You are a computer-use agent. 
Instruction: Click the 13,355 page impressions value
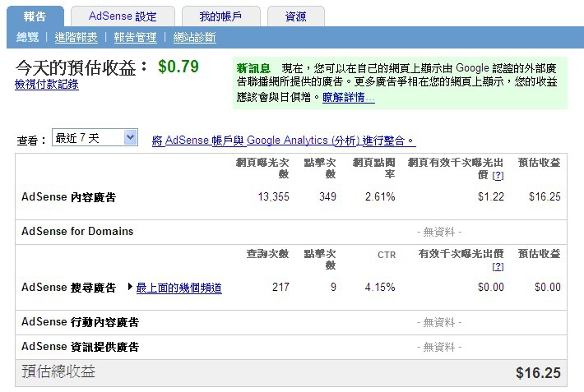tap(273, 196)
